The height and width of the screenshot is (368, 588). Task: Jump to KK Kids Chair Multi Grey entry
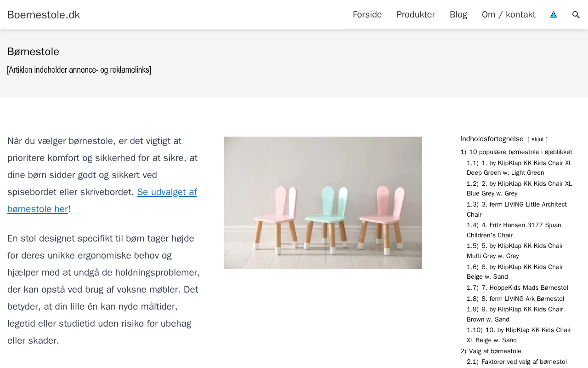click(x=515, y=251)
